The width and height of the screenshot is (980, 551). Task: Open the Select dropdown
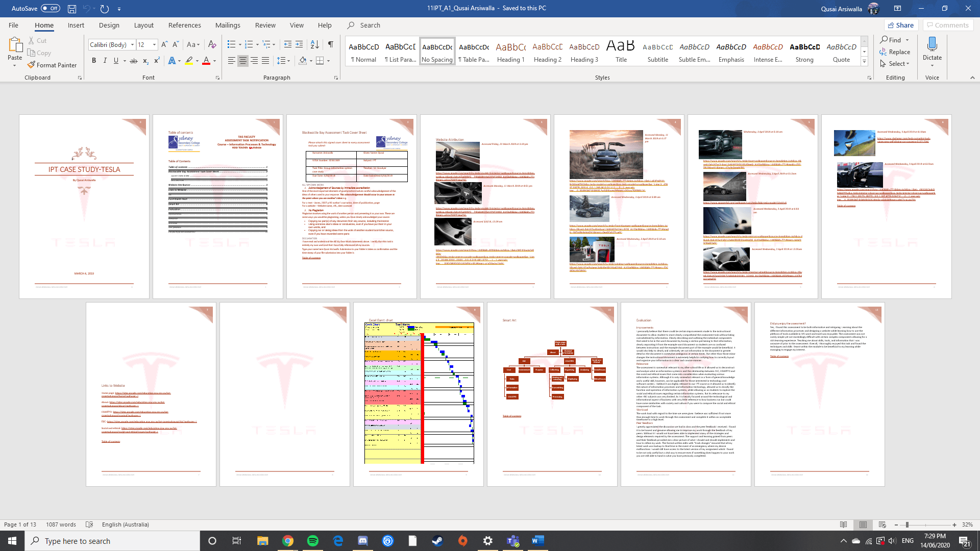coord(894,63)
